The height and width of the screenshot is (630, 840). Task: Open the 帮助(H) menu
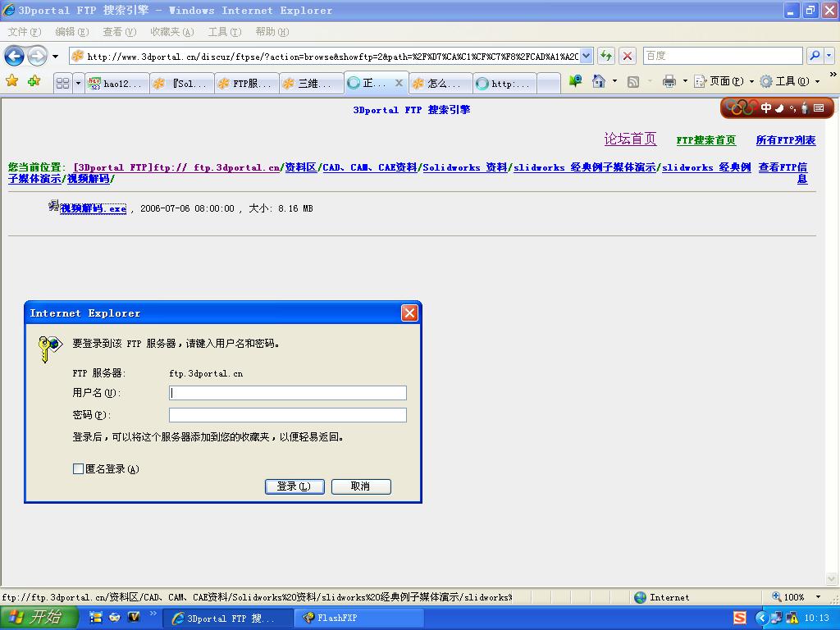point(272,32)
